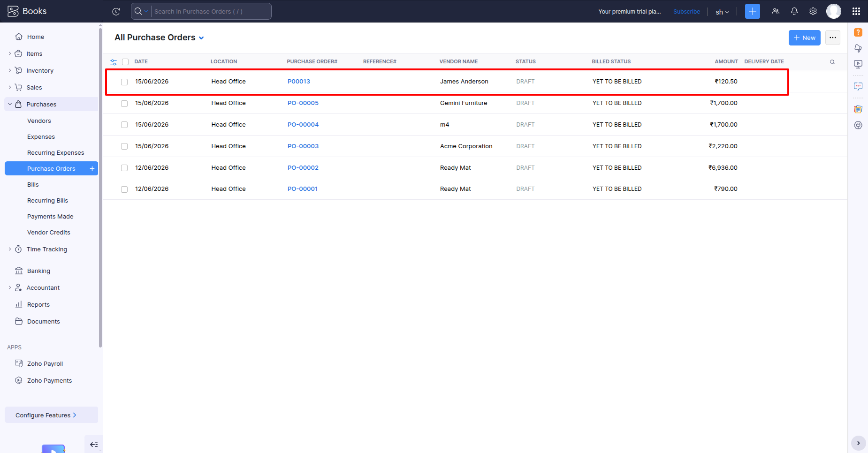
Task: Open notifications bell
Action: (794, 11)
